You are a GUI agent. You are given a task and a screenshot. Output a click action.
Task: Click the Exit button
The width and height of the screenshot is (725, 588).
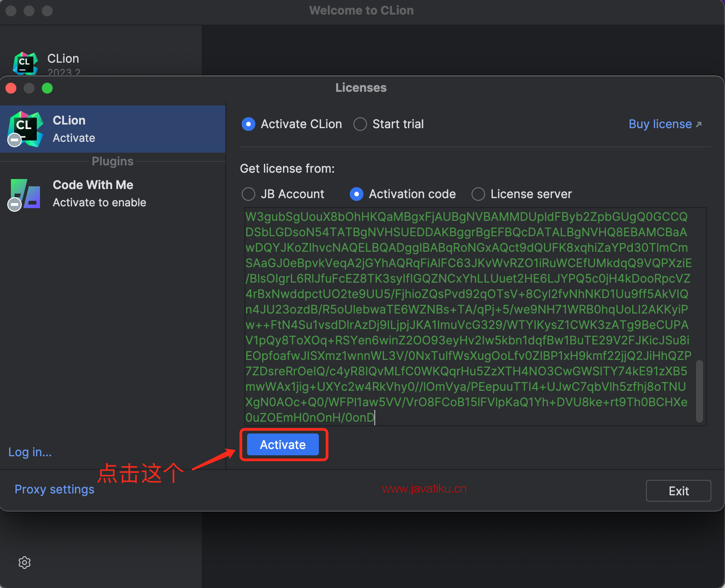[678, 491]
